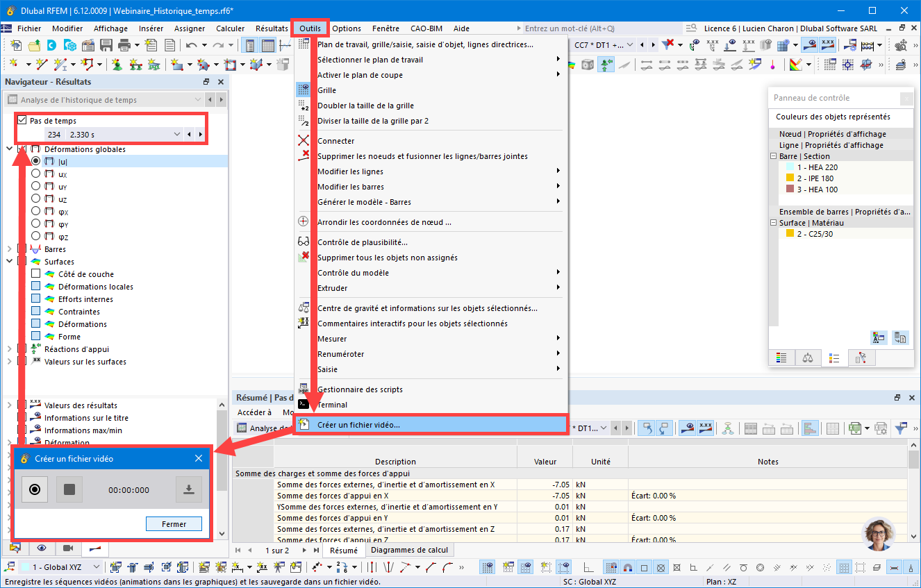Image resolution: width=921 pixels, height=588 pixels.
Task: Click the results color scale icon in toolbar
Action: (795, 65)
